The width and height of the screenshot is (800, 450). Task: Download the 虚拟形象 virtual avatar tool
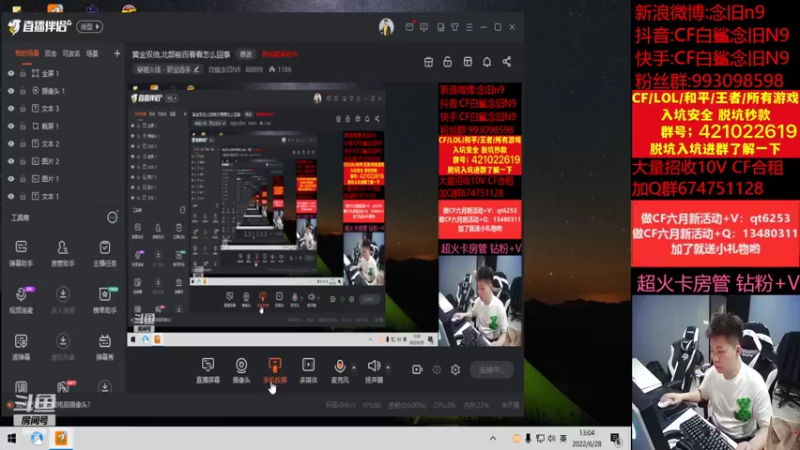[x=63, y=347]
